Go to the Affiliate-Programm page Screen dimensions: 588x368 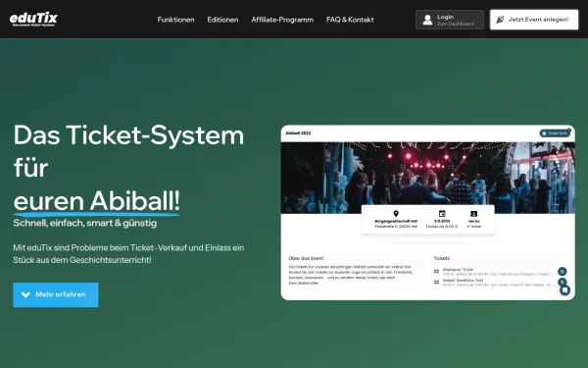tap(282, 20)
